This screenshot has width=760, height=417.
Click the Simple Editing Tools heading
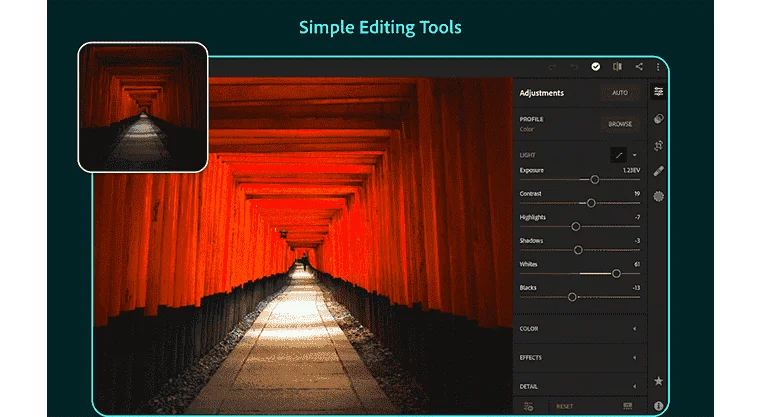[380, 28]
